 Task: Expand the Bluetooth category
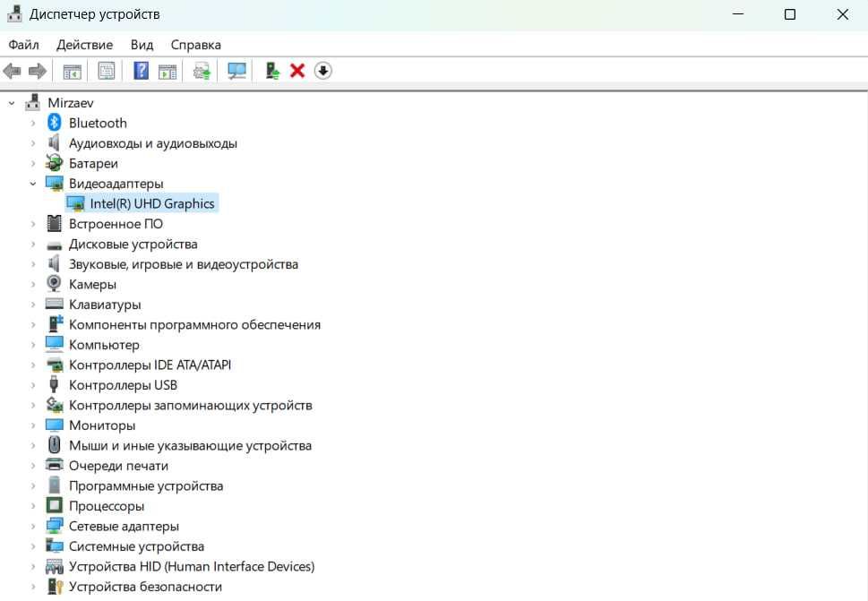pyautogui.click(x=32, y=123)
